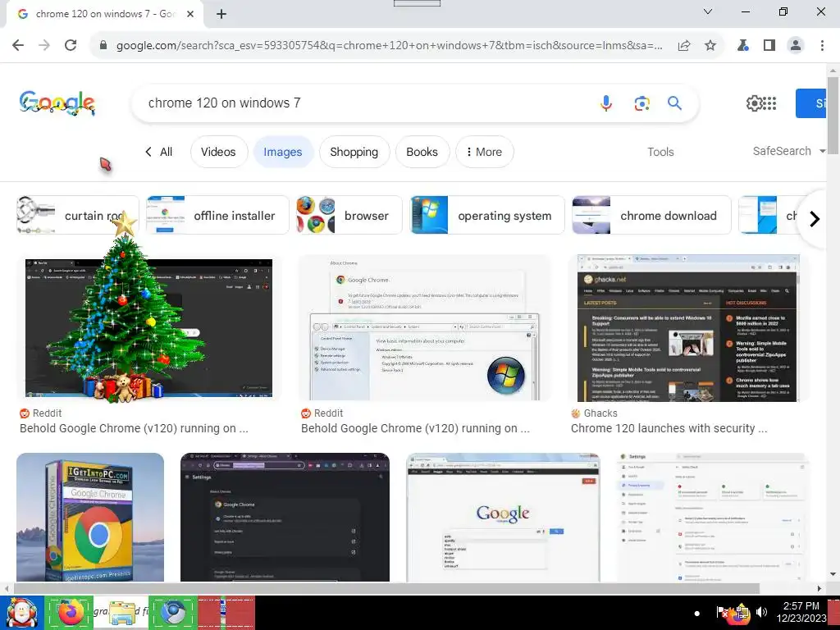Switch to the Videos tab
Screen dimensions: 840x630
(x=218, y=152)
